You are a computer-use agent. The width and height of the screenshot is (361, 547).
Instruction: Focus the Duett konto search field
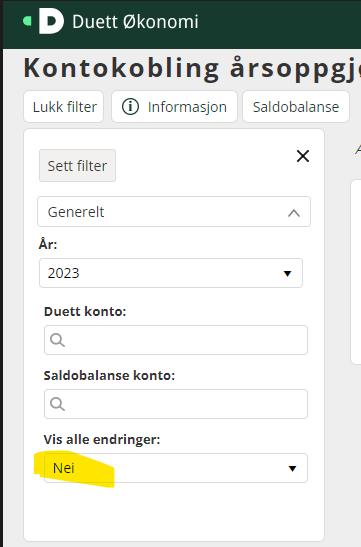(x=176, y=340)
